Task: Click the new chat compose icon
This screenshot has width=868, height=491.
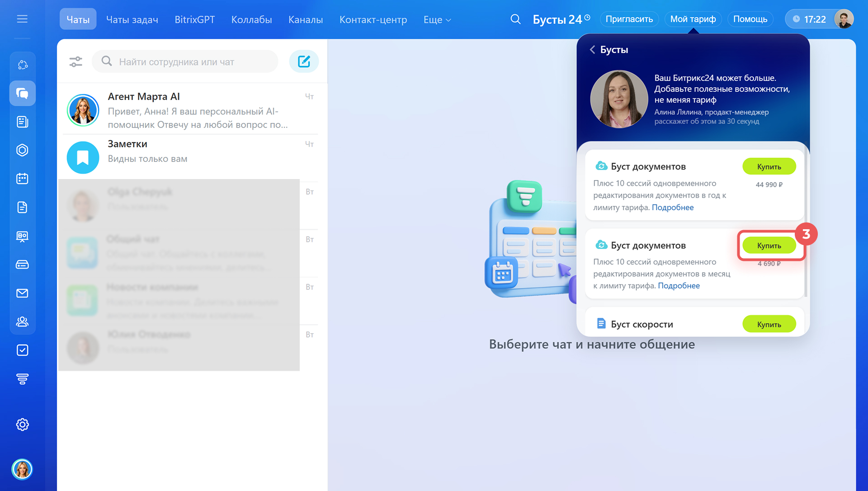Action: pos(304,61)
